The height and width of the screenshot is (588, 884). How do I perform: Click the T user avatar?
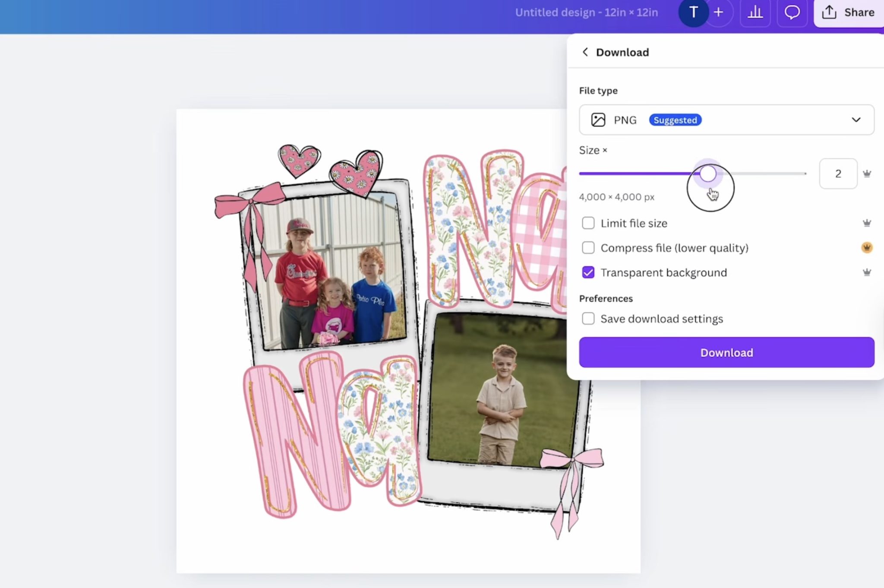tap(693, 13)
